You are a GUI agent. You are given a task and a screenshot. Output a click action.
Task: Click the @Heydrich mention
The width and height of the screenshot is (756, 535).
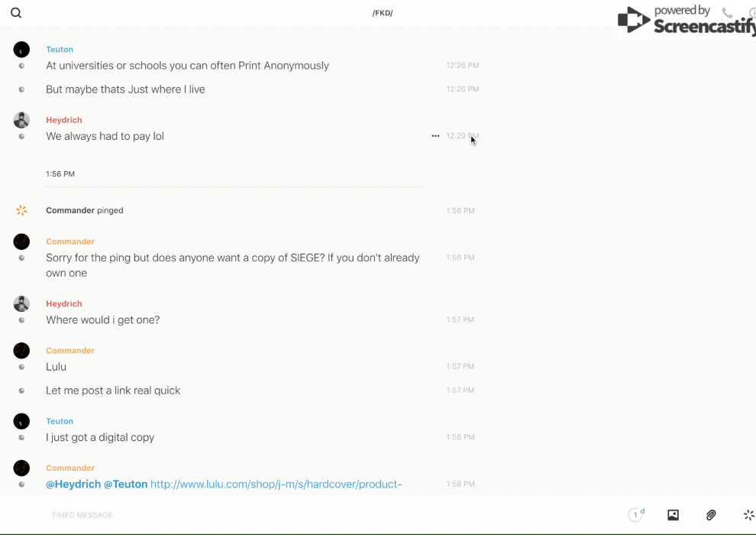[73, 484]
